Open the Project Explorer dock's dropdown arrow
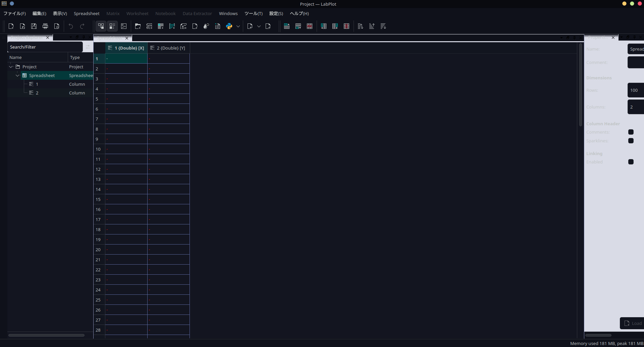Viewport: 644px width, 347px height. (x=71, y=37)
